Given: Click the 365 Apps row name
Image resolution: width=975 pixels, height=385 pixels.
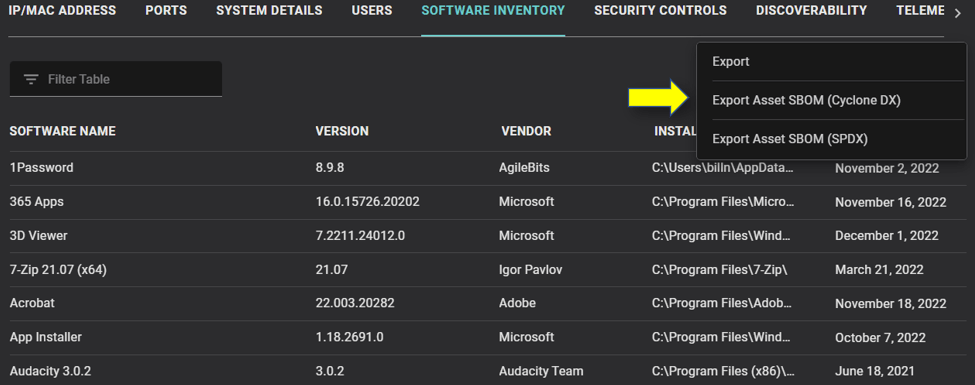Looking at the screenshot, I should click(37, 202).
